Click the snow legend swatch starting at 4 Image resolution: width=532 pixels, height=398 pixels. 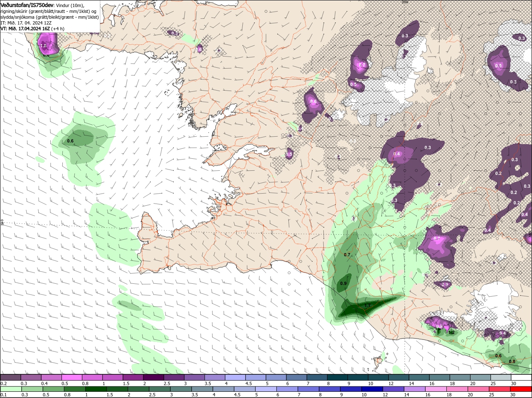pyautogui.click(x=236, y=377)
